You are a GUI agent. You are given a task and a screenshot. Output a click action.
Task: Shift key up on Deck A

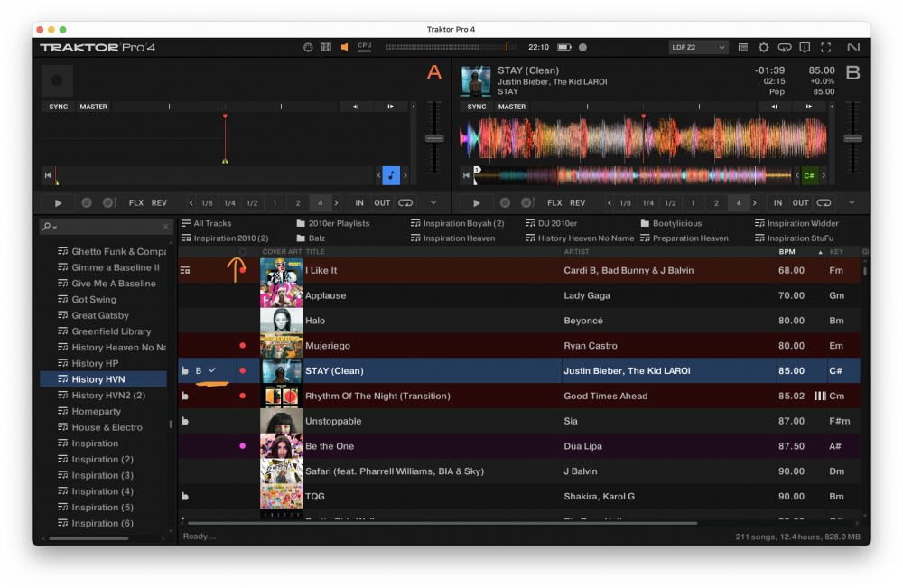coord(405,175)
